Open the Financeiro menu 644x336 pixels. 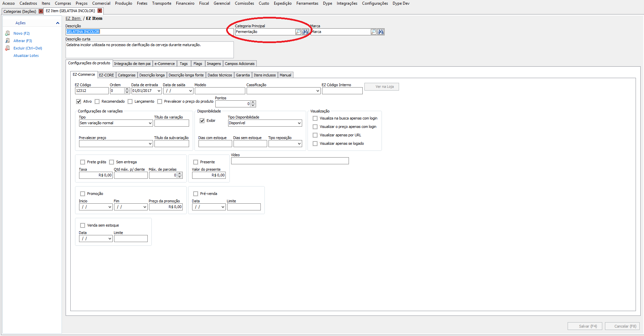coord(185,3)
